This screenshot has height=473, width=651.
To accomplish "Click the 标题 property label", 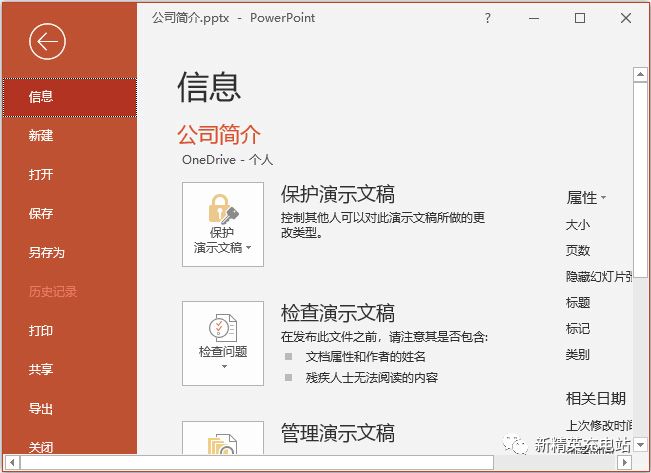I will (x=578, y=302).
